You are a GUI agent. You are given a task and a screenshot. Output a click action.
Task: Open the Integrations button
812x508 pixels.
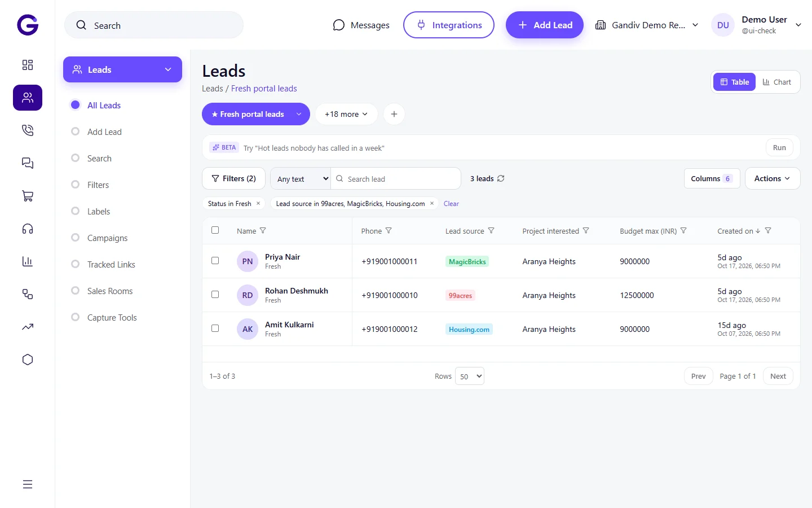point(449,25)
